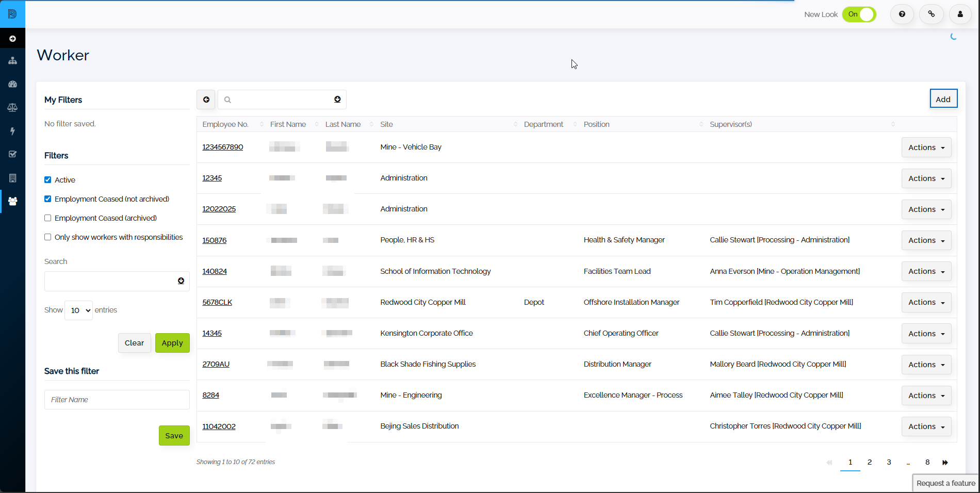Expand the sidebar with the arrow icon
The height and width of the screenshot is (493, 980).
[12, 39]
